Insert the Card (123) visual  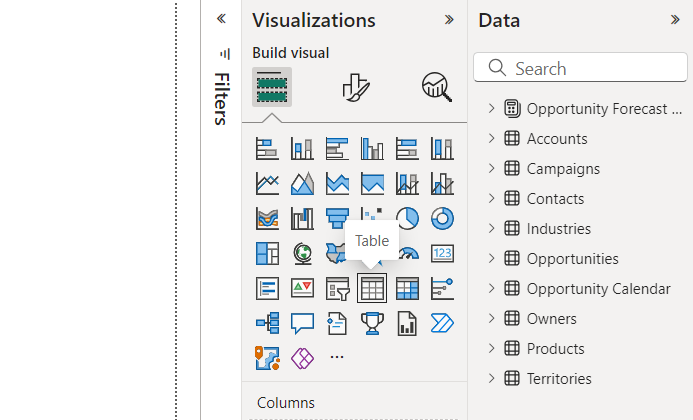(x=442, y=254)
